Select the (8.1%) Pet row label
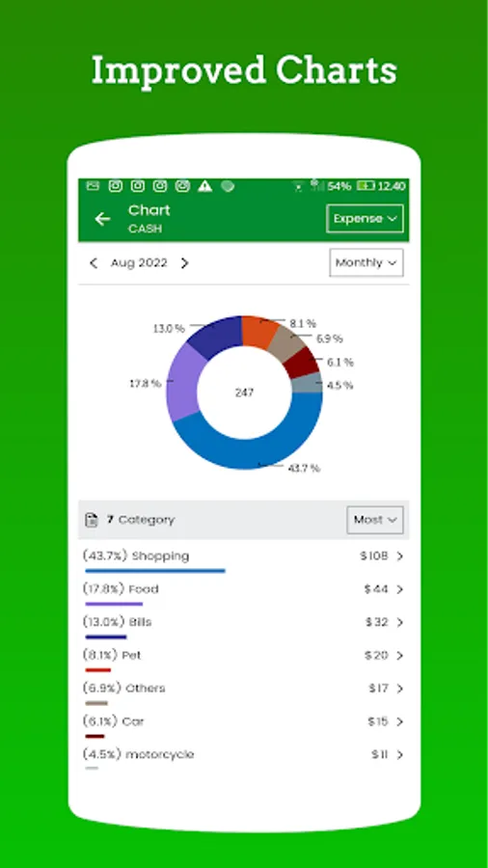Image resolution: width=488 pixels, height=868 pixels. (x=112, y=656)
